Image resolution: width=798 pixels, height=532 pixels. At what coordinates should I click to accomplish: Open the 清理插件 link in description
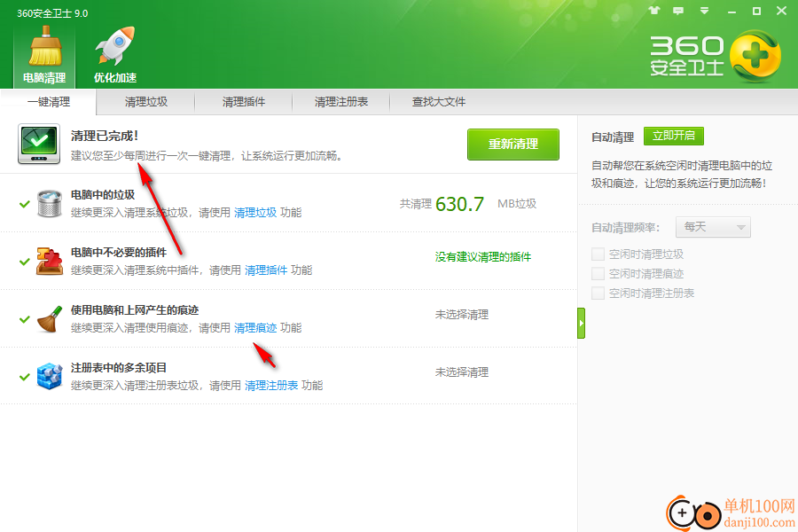click(266, 270)
